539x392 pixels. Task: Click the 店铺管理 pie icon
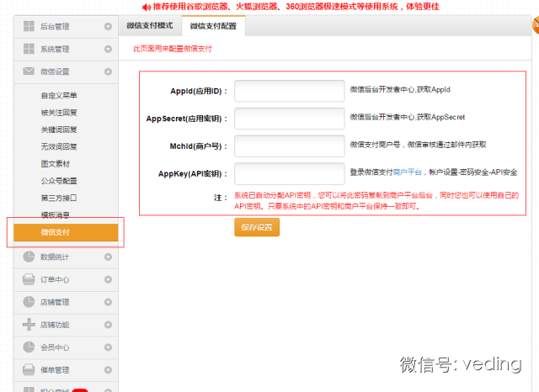coord(29,302)
